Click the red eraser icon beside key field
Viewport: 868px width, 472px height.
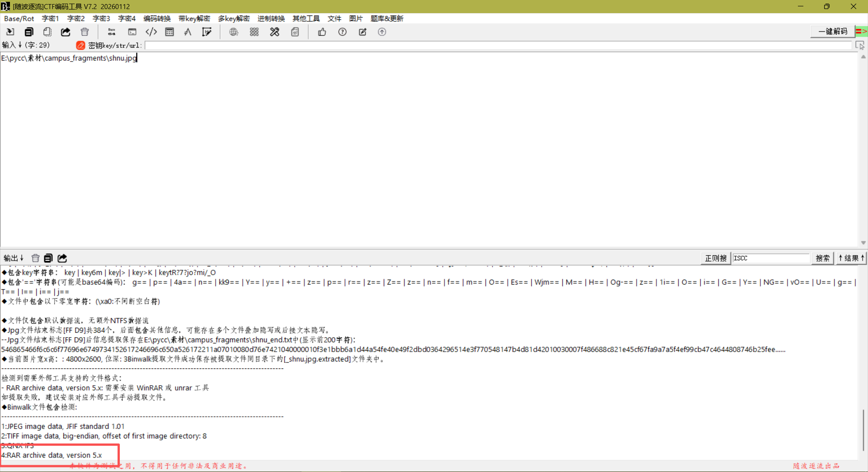click(80, 45)
